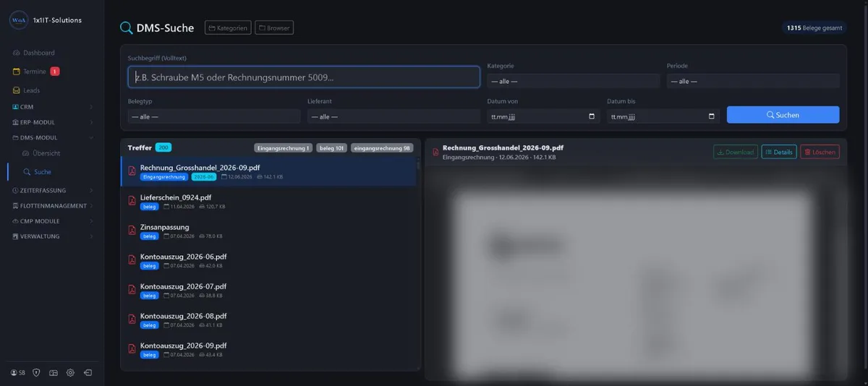This screenshot has width=868, height=386.
Task: Click the WoA company logo
Action: (18, 20)
